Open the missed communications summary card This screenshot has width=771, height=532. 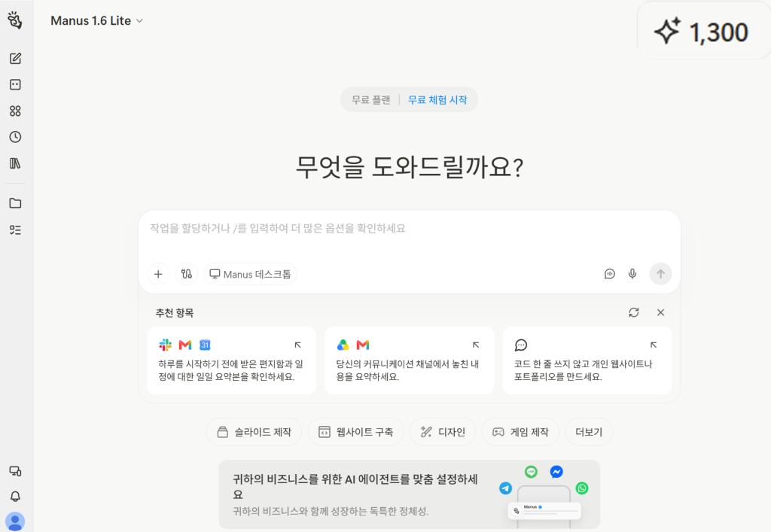point(409,360)
